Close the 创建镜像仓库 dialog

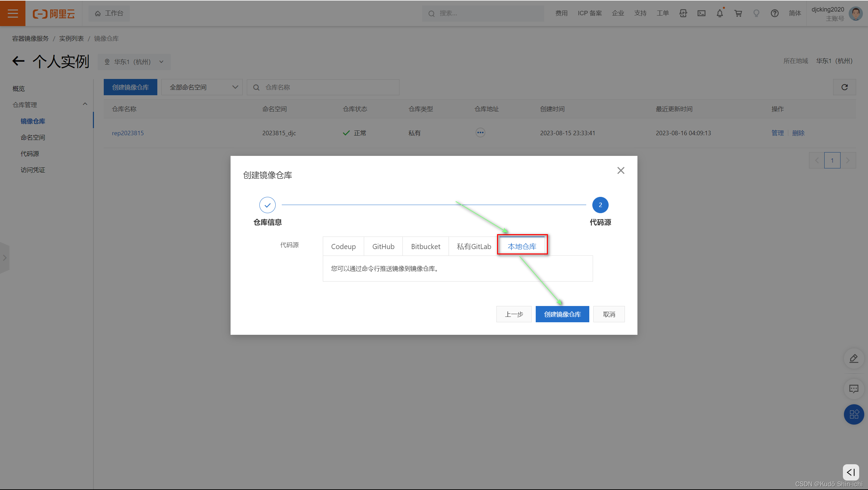(x=620, y=170)
